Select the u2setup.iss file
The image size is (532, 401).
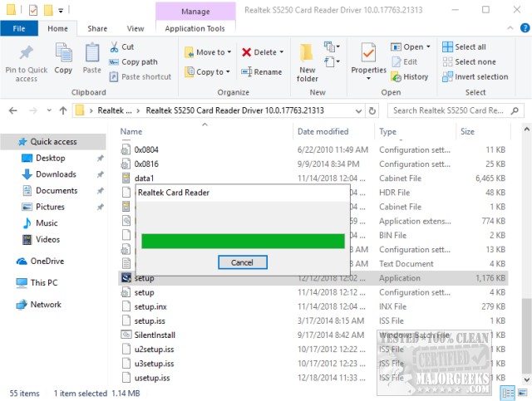coord(313,350)
